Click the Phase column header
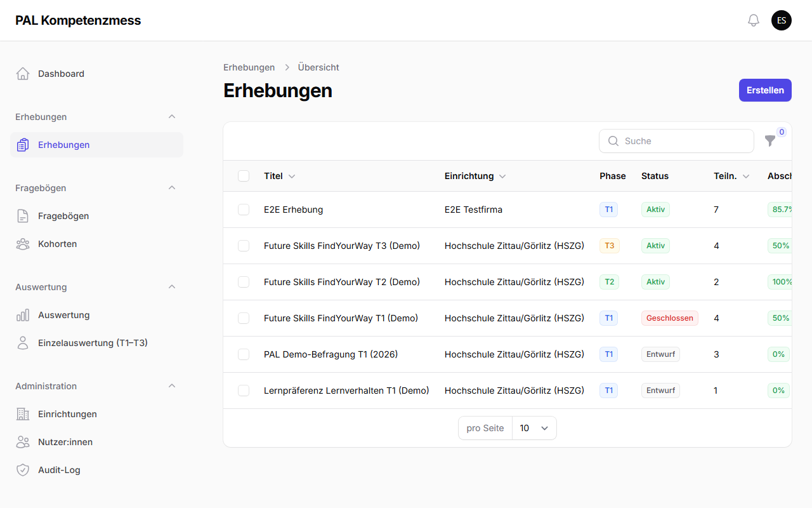Image resolution: width=812 pixels, height=508 pixels. [613, 176]
